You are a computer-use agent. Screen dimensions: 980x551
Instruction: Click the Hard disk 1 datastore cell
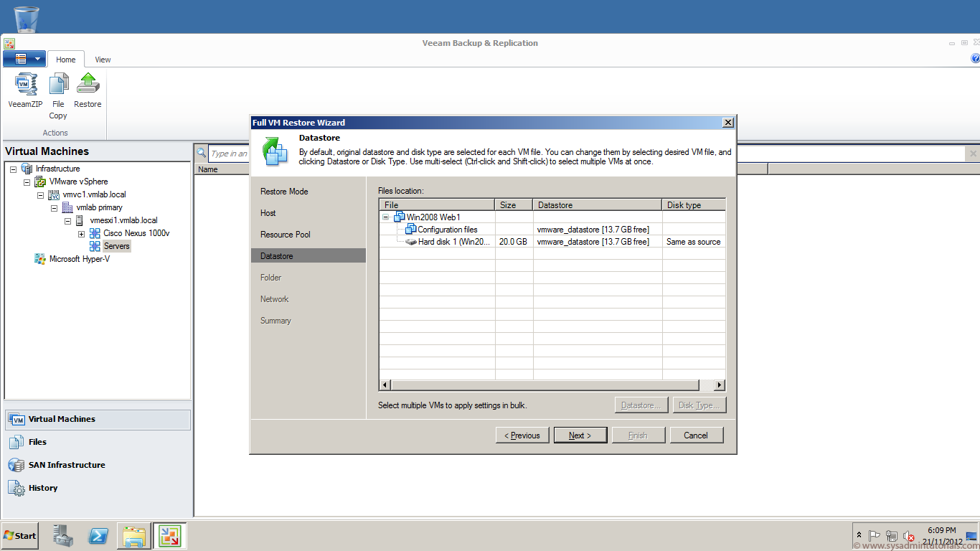598,242
